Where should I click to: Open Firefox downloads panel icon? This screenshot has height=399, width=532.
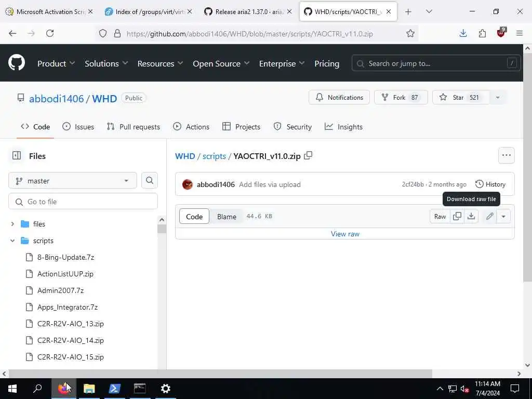(x=463, y=33)
